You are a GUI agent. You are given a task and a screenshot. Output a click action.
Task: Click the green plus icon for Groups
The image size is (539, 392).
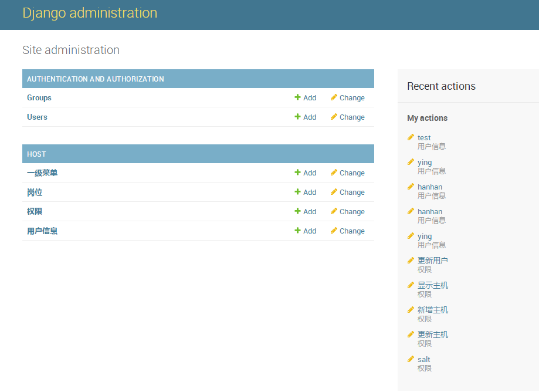297,98
